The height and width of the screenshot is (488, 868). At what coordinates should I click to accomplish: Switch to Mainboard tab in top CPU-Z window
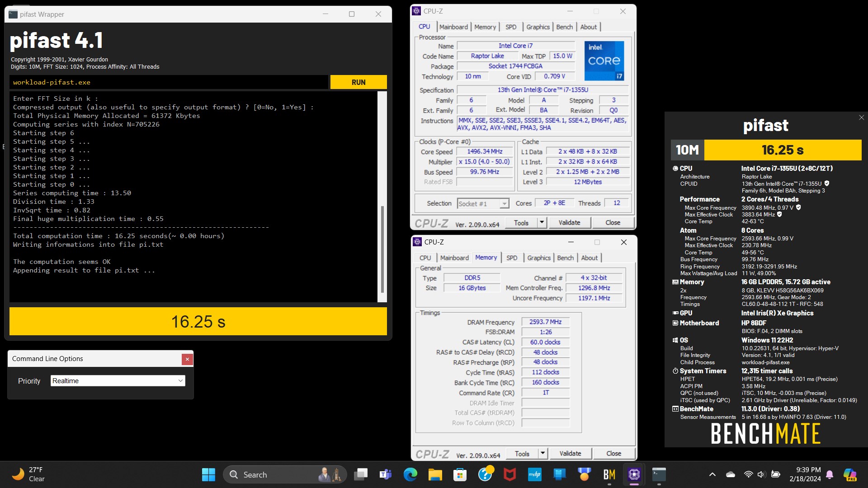point(453,27)
